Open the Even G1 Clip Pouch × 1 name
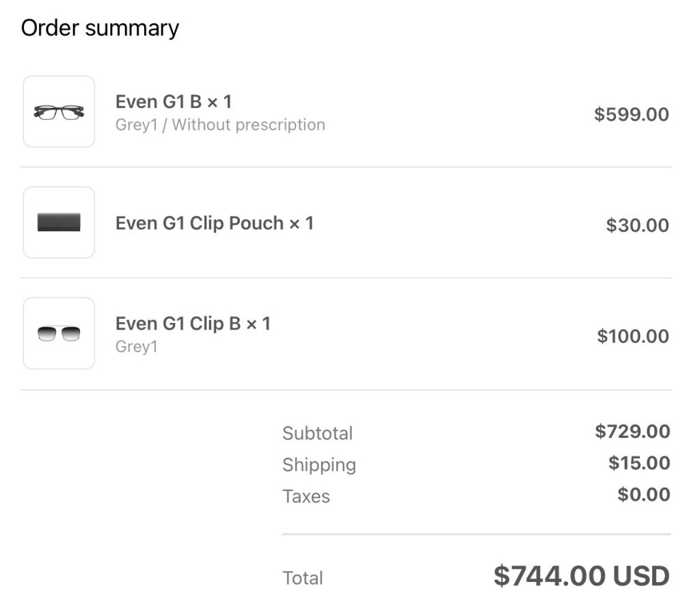 coord(215,223)
